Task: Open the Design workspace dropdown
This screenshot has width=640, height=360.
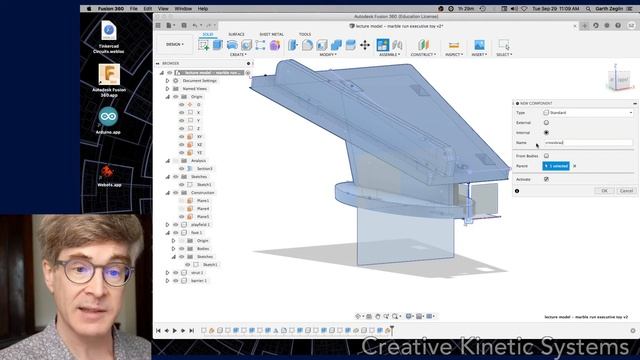Action: tap(175, 44)
